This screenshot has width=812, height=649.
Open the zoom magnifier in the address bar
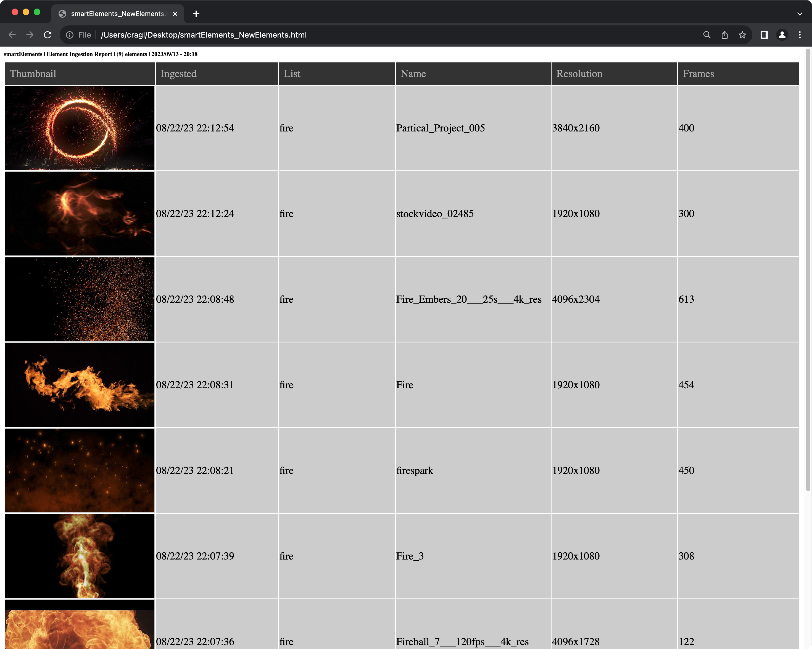[x=706, y=35]
